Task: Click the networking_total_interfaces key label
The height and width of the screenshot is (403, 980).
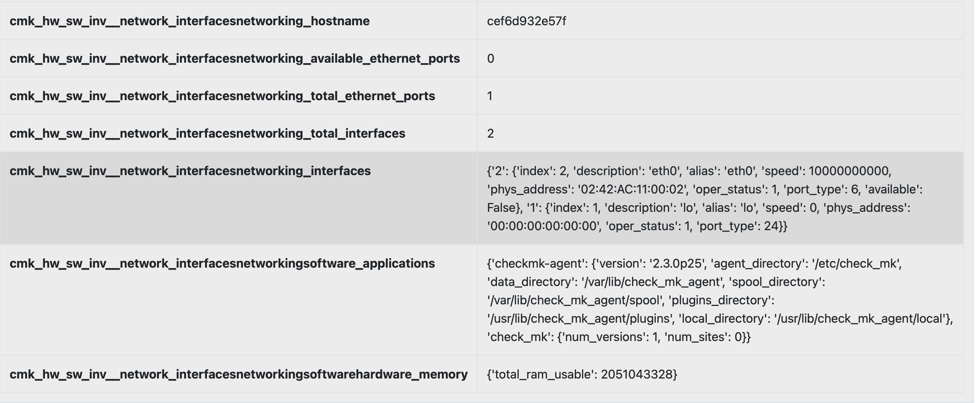Action: (x=207, y=133)
